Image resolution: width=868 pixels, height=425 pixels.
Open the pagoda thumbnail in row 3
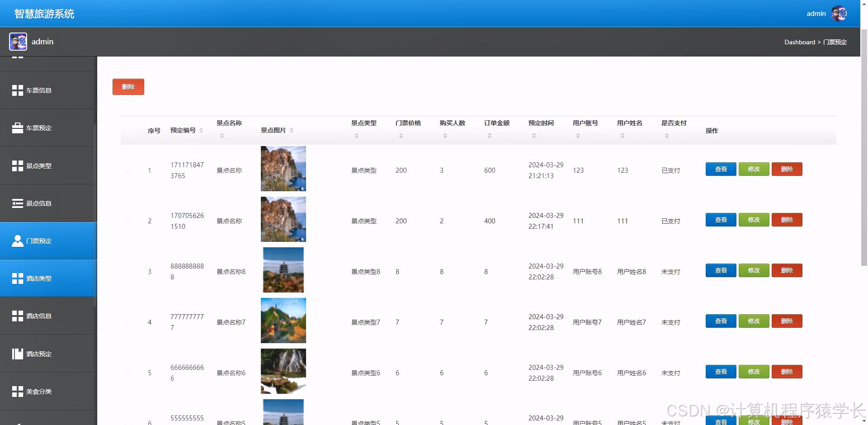283,270
